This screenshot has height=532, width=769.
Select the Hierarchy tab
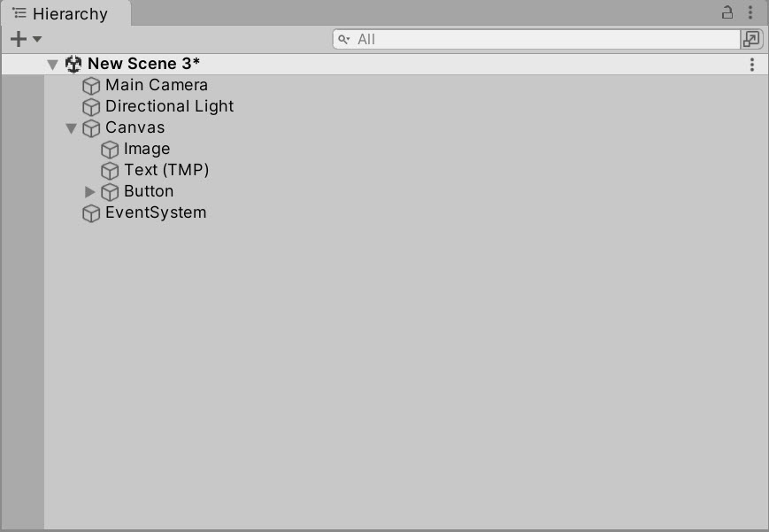pyautogui.click(x=66, y=14)
